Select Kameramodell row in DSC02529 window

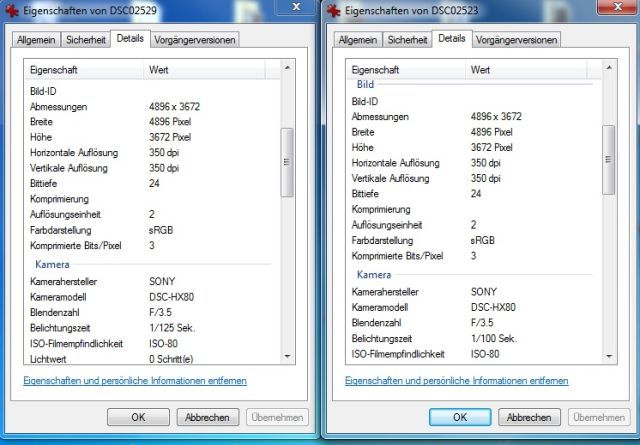point(152,297)
